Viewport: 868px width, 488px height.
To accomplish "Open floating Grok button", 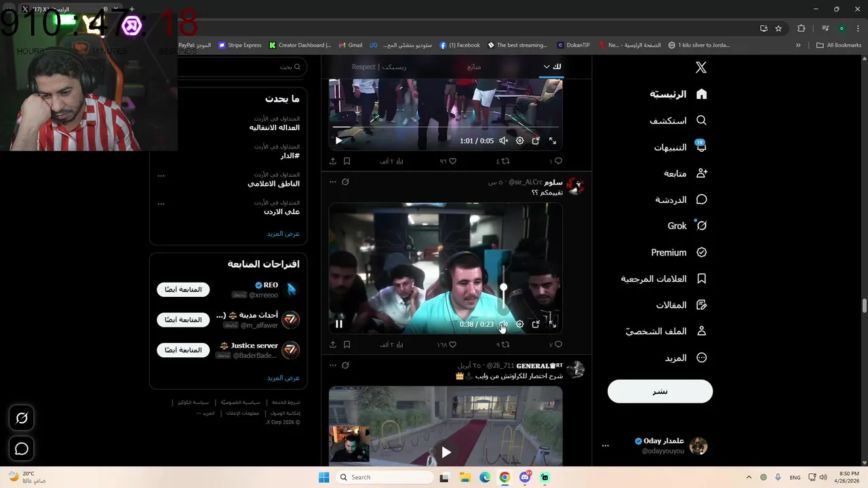I will [22, 418].
